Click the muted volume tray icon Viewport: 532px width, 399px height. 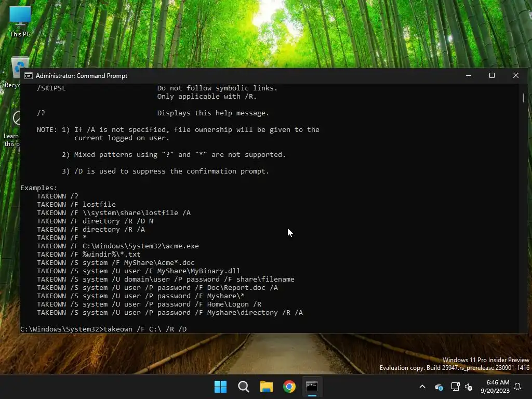pyautogui.click(x=469, y=387)
